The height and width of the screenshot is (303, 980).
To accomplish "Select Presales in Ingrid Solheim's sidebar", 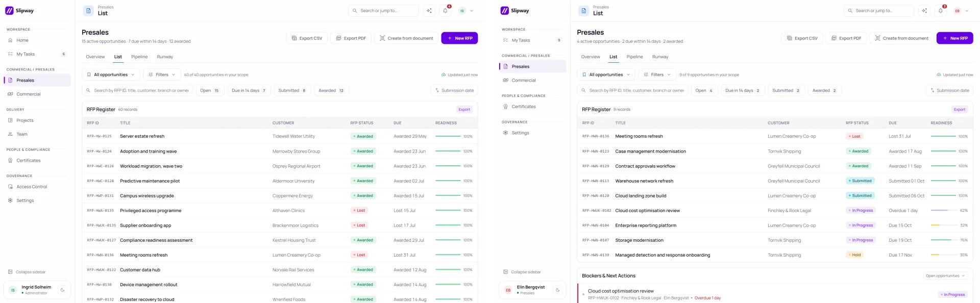I will point(37,80).
